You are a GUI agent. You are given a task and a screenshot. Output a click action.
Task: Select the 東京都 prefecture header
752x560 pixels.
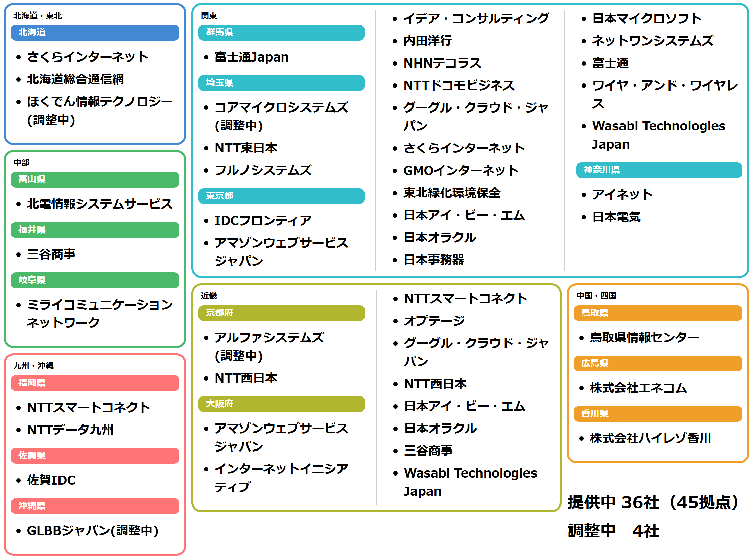(281, 196)
